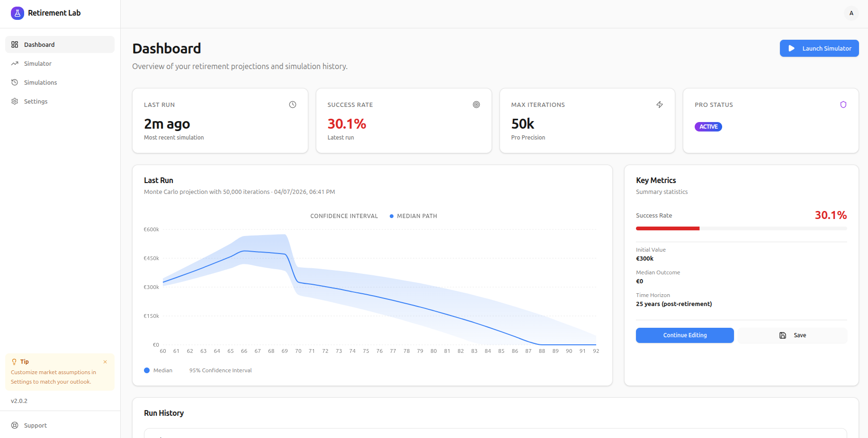
Task: Click the '€300k' Initial Value figure
Action: pyautogui.click(x=644, y=259)
